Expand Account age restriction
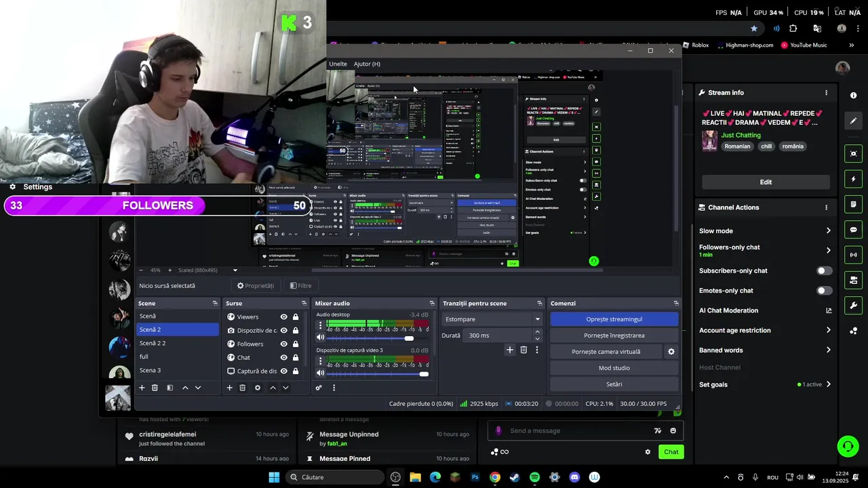 [x=828, y=330]
